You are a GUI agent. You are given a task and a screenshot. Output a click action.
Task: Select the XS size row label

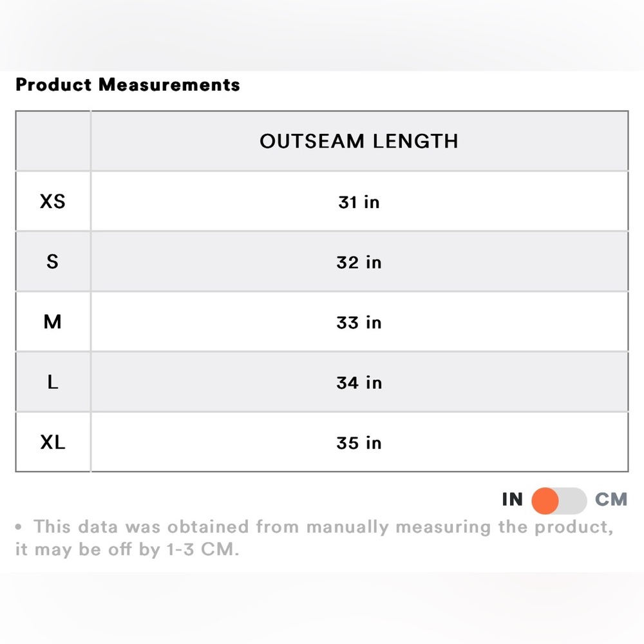(53, 201)
